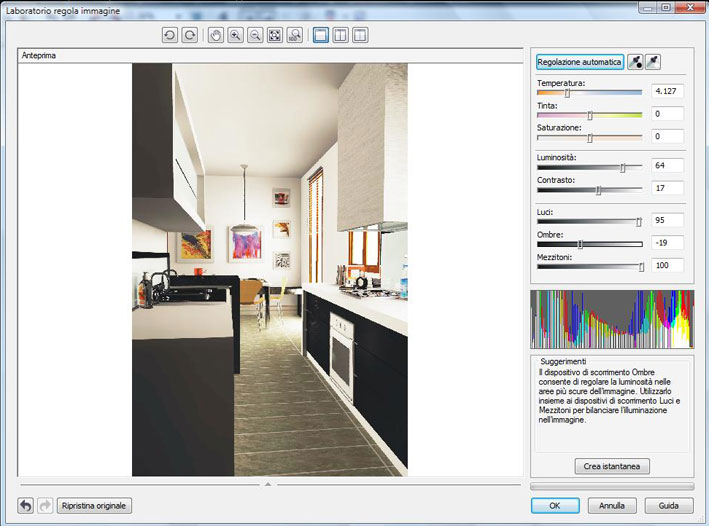Click the Ombre slider track
709x526 pixels.
click(x=610, y=243)
